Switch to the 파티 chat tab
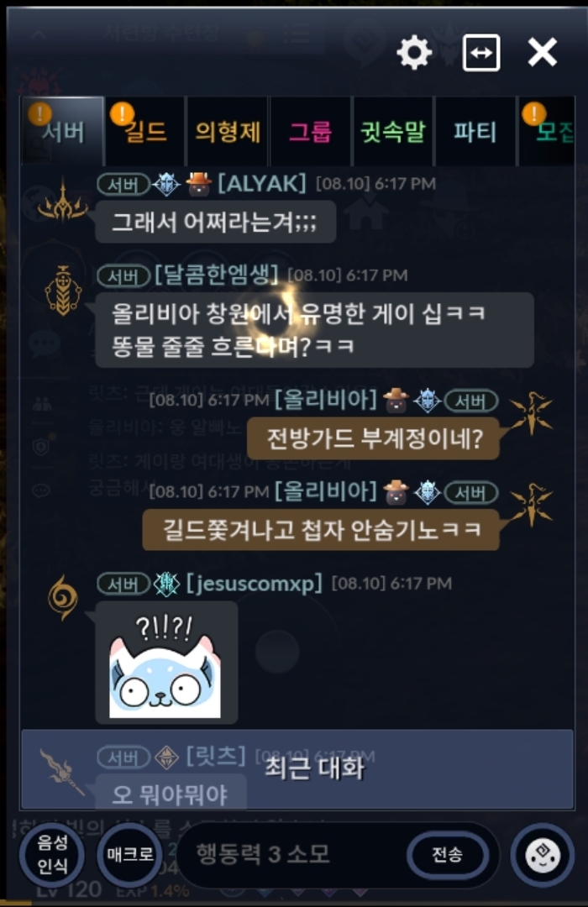The width and height of the screenshot is (588, 907). [475, 132]
